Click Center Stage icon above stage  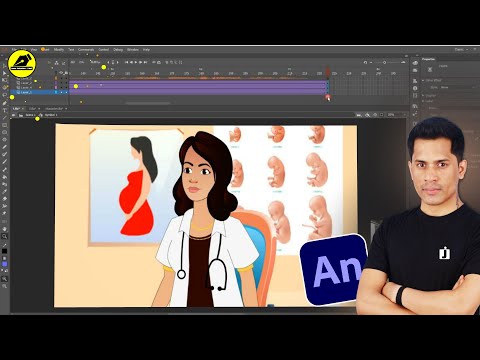374,115
